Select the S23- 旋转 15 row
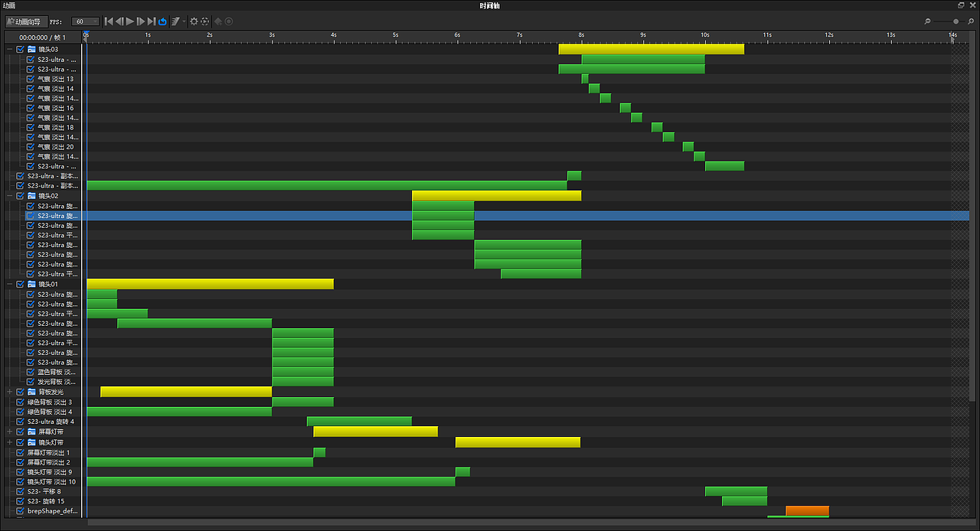The width and height of the screenshot is (980, 531). [x=46, y=501]
